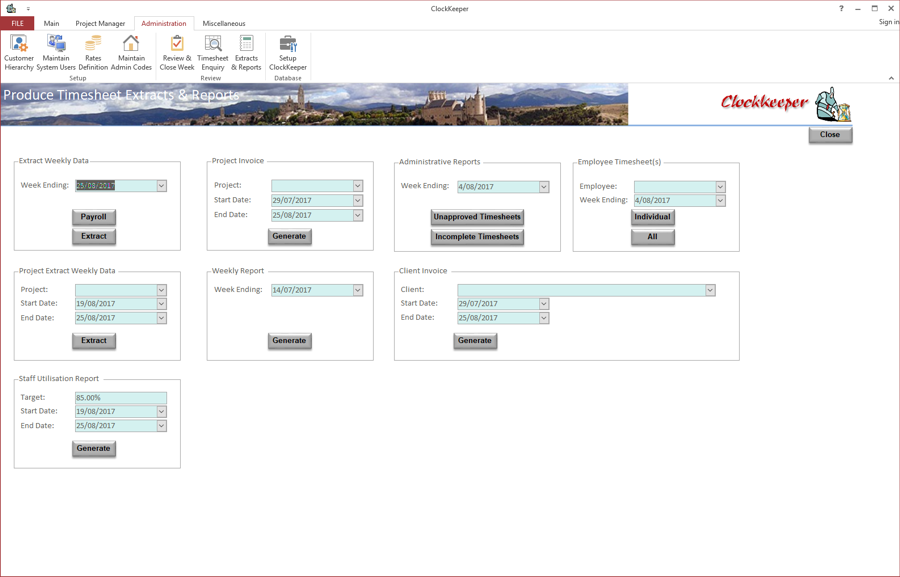Click the Target 85.00% field
The image size is (900, 577).
pyautogui.click(x=121, y=397)
